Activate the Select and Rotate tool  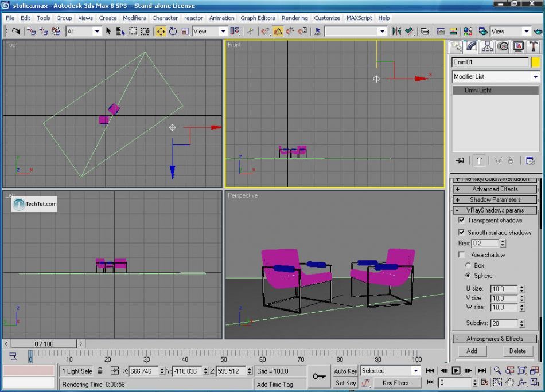point(173,32)
